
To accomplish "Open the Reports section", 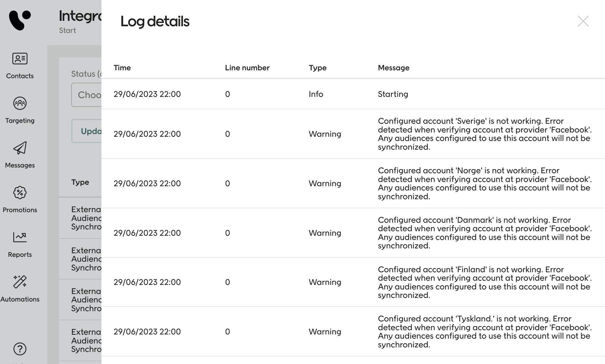I will pos(20,244).
